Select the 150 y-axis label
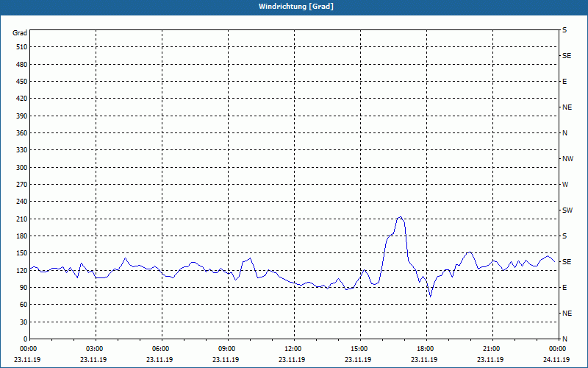This screenshot has width=588, height=368. coord(22,253)
